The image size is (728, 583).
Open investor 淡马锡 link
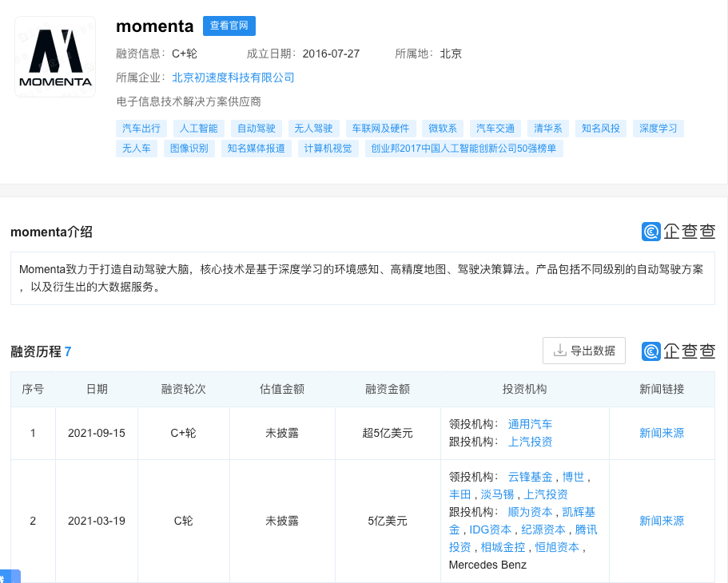(497, 495)
